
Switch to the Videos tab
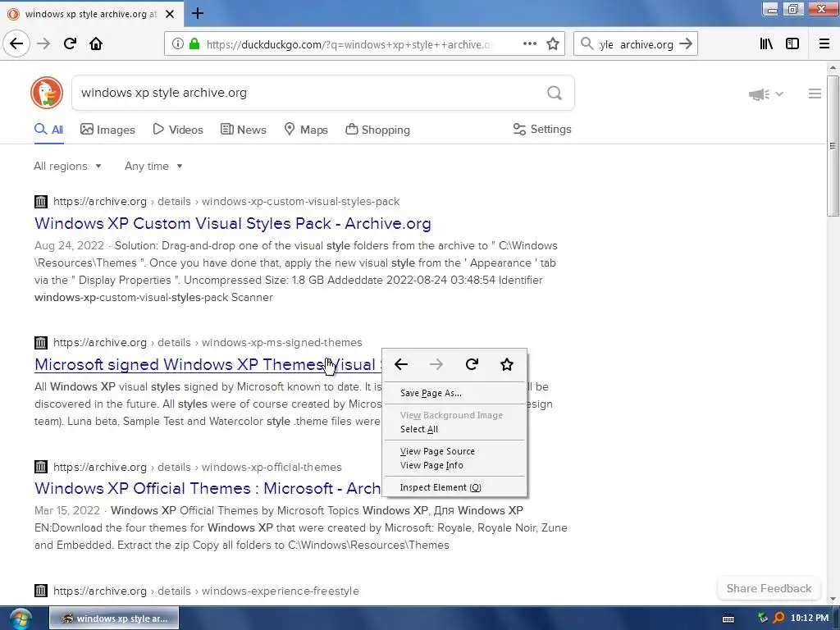click(178, 130)
